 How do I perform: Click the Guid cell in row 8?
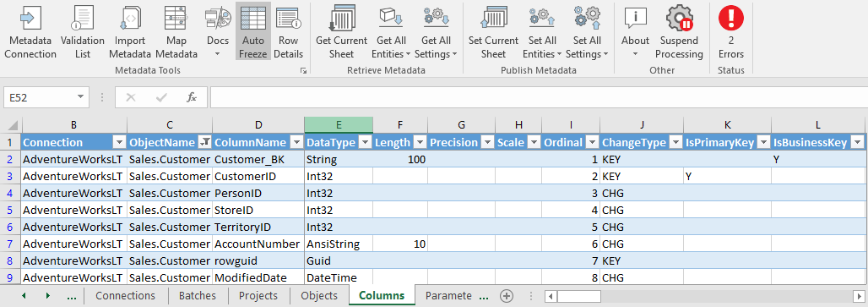point(339,261)
